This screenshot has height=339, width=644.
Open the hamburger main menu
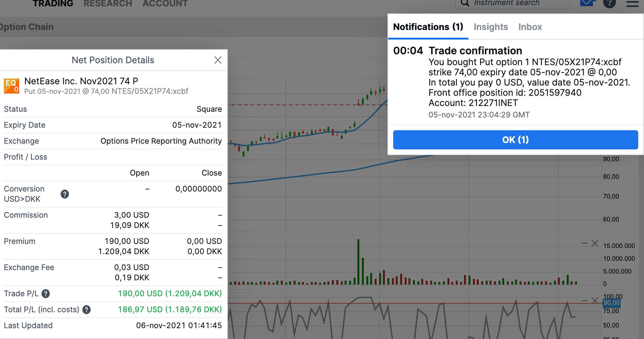pos(632,4)
